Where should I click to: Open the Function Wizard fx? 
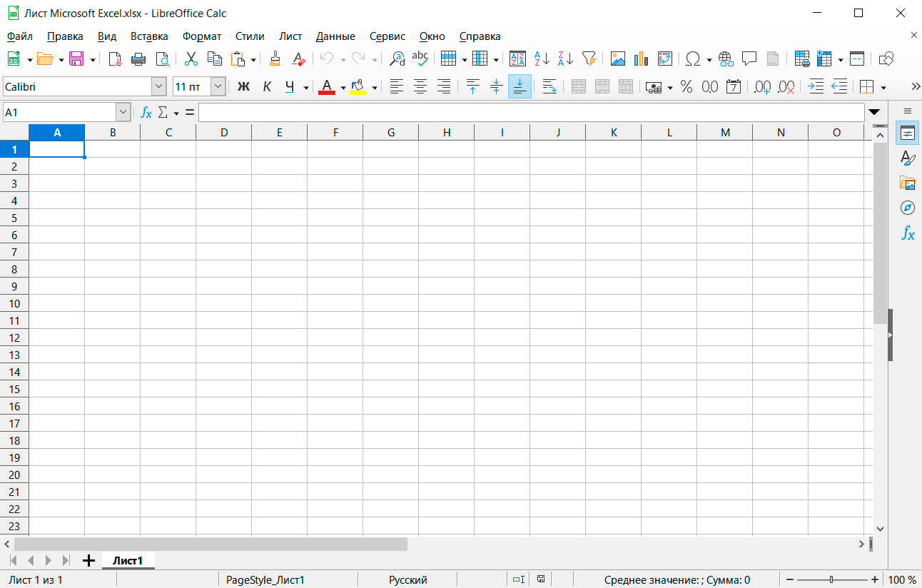pyautogui.click(x=146, y=112)
